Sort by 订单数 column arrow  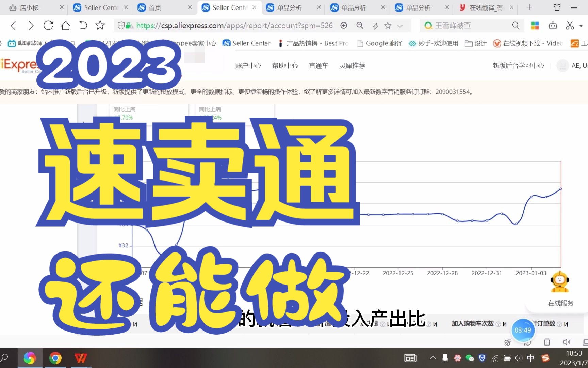point(566,324)
